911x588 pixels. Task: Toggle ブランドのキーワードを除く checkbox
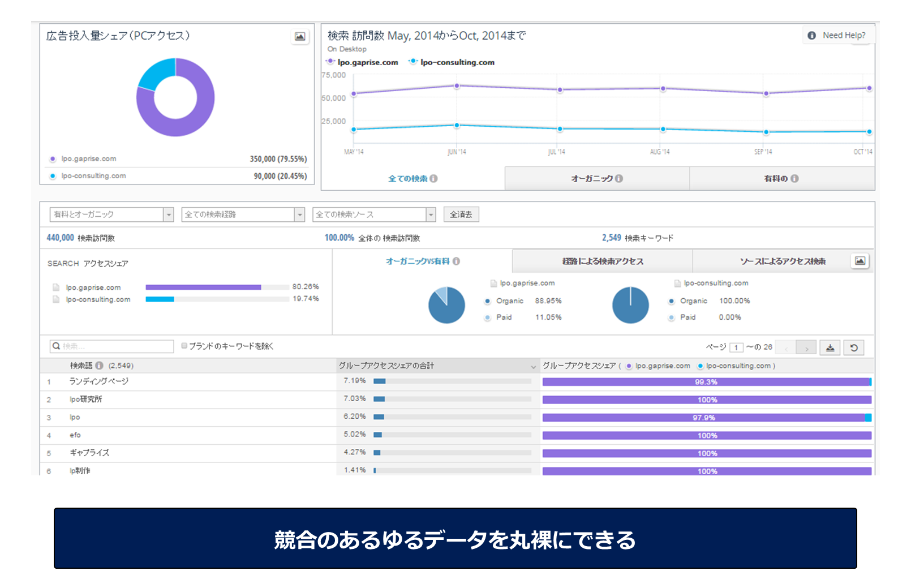pyautogui.click(x=184, y=346)
